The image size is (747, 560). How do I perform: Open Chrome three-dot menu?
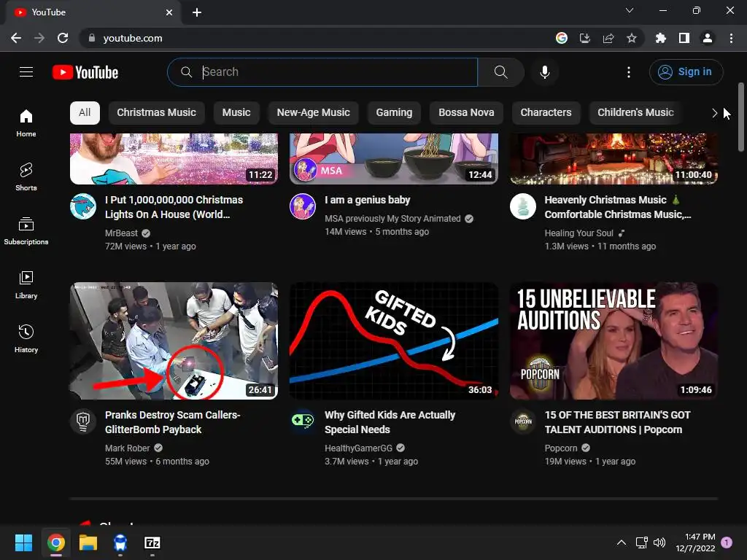(731, 38)
